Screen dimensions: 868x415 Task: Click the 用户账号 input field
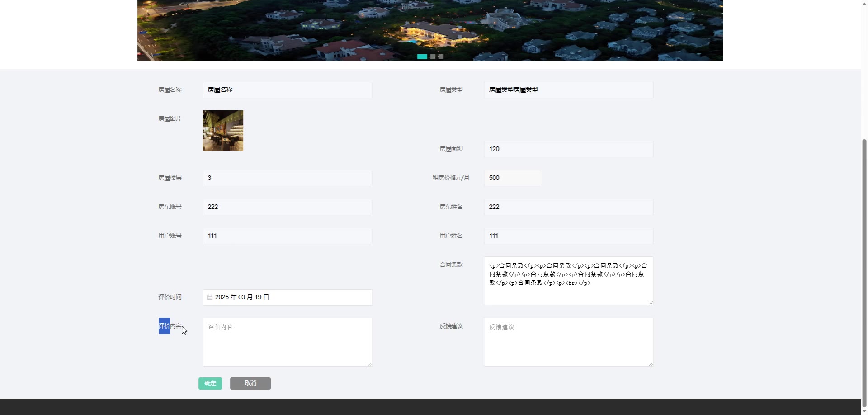[287, 236]
